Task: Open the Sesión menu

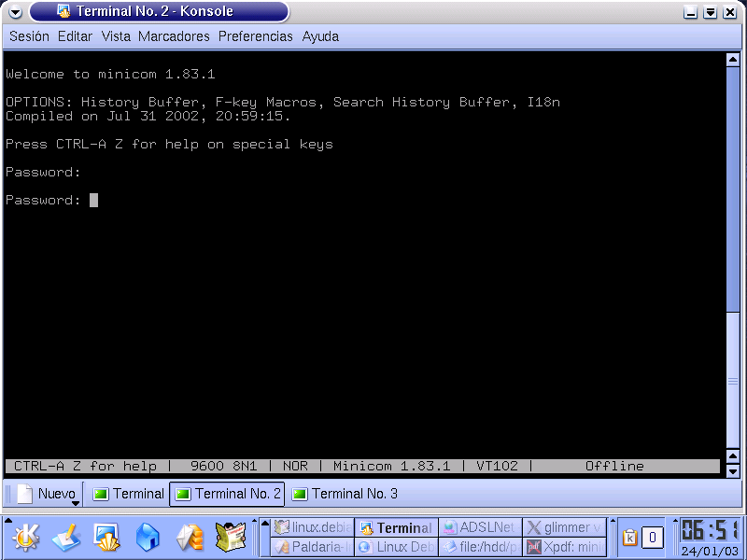Action: (x=29, y=36)
